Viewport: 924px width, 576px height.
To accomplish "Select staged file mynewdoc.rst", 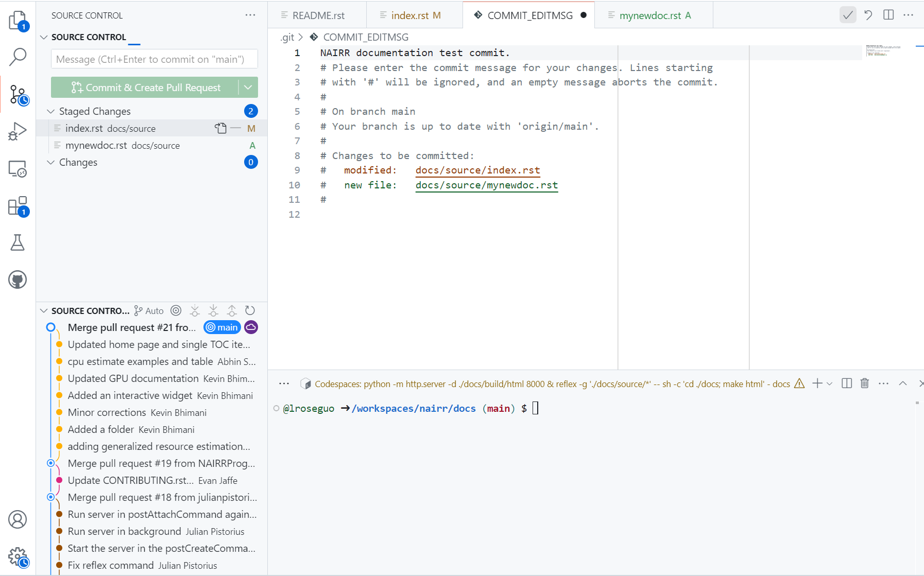I will point(151,146).
